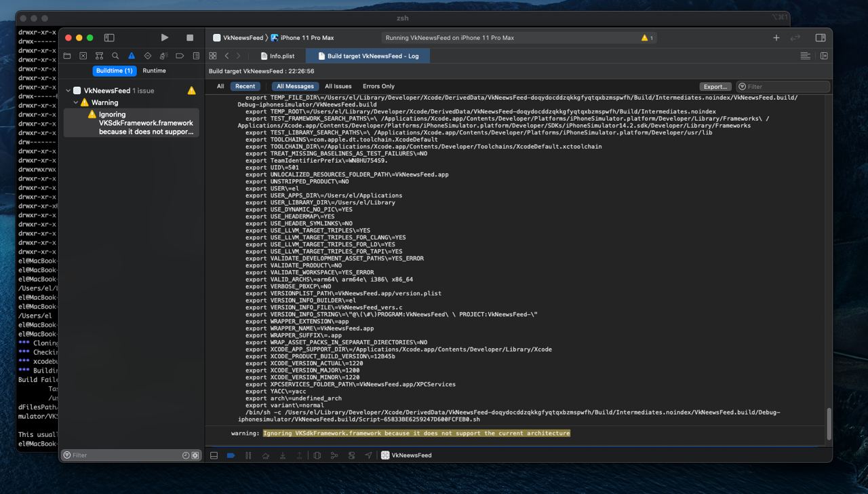This screenshot has height=494, width=868.
Task: Toggle the right inspector panel
Action: point(821,38)
